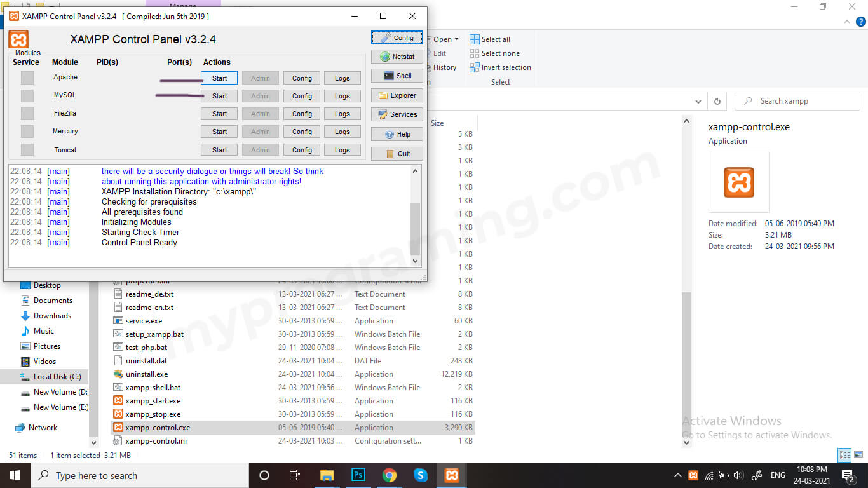Screen dimensions: 868x488
Task: Open XAMPP's Explorer shortcut
Action: [397, 95]
